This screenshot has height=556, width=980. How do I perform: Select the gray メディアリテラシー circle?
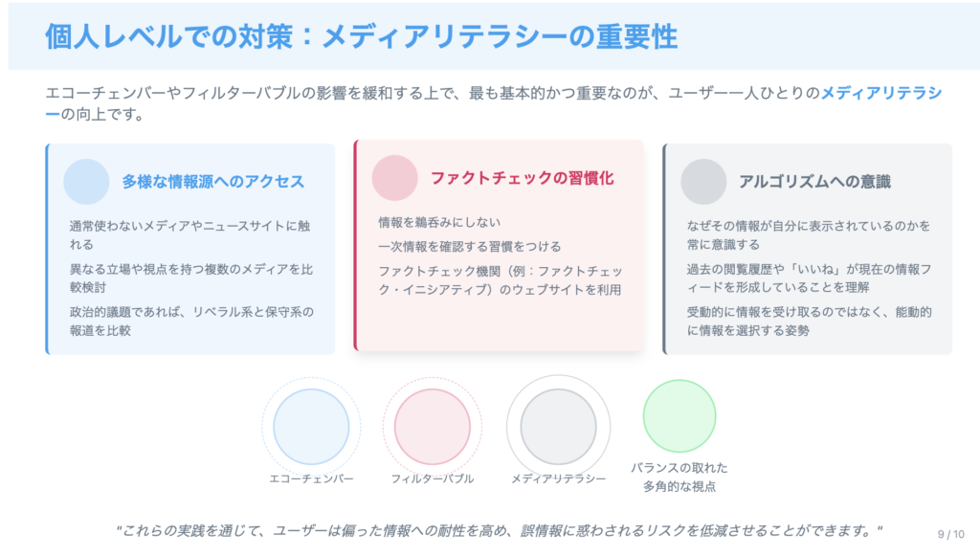coord(558,427)
